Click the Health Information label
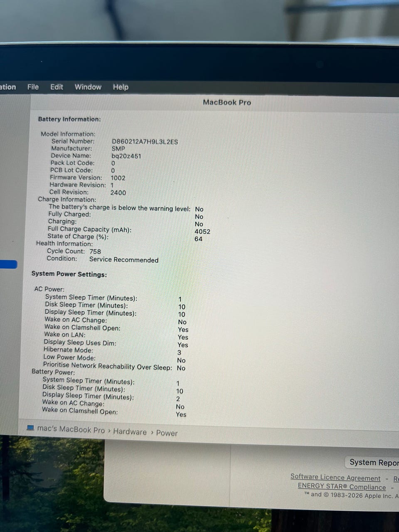The width and height of the screenshot is (399, 532). (x=64, y=244)
